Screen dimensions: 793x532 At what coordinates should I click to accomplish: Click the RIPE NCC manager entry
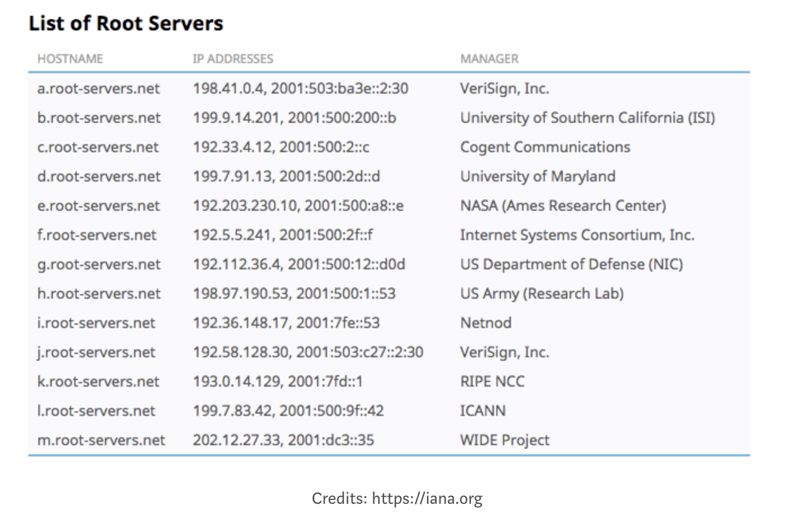492,382
